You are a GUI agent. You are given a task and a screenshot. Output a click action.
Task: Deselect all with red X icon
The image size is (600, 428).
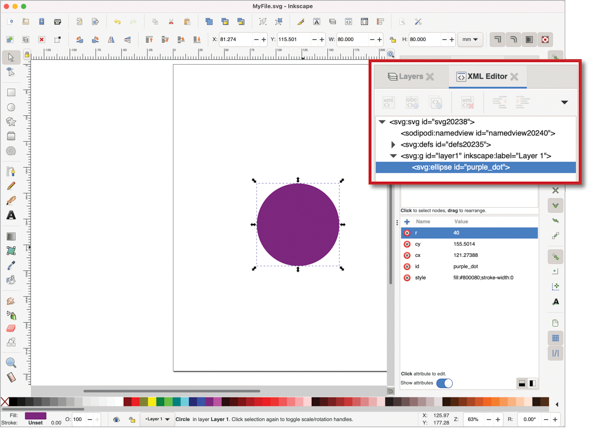click(41, 39)
